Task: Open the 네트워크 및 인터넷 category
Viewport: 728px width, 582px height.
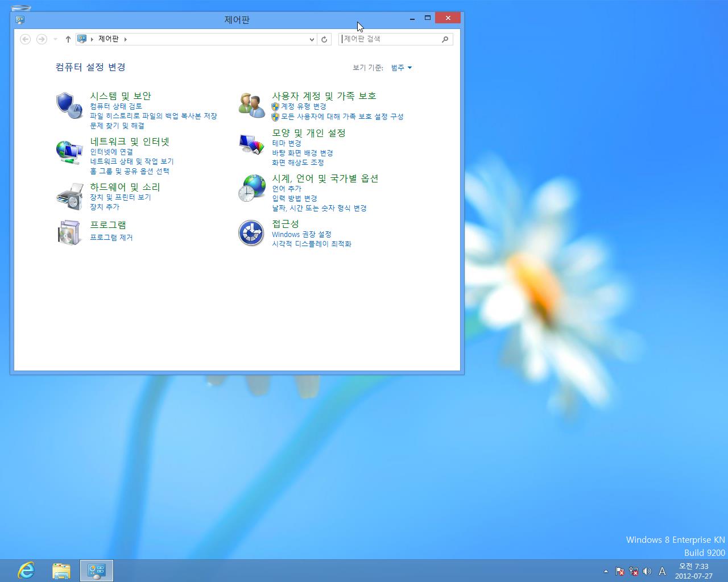Action: [x=130, y=142]
